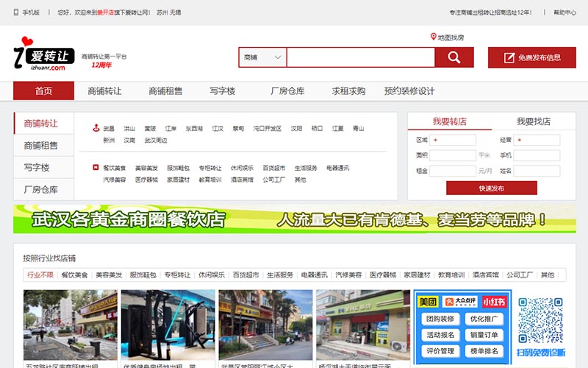Click the 经营 field in the form
Viewport: 588px width, 368px height.
537,140
